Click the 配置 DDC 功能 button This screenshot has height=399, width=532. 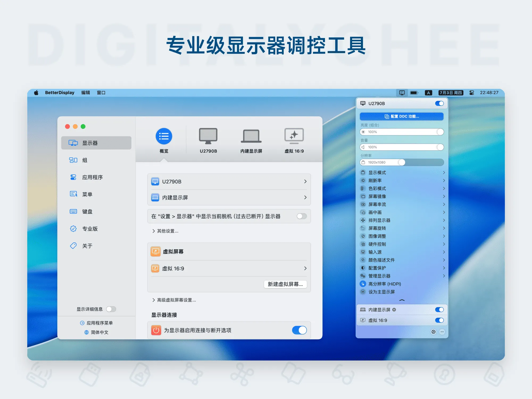(x=401, y=116)
